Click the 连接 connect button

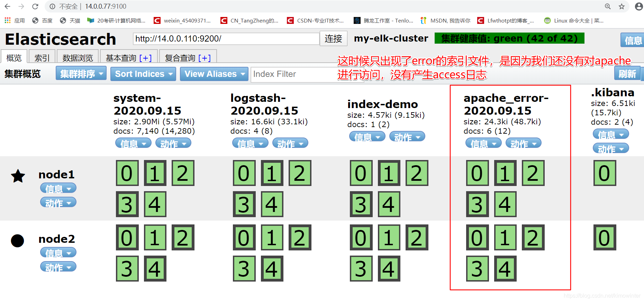tap(333, 38)
